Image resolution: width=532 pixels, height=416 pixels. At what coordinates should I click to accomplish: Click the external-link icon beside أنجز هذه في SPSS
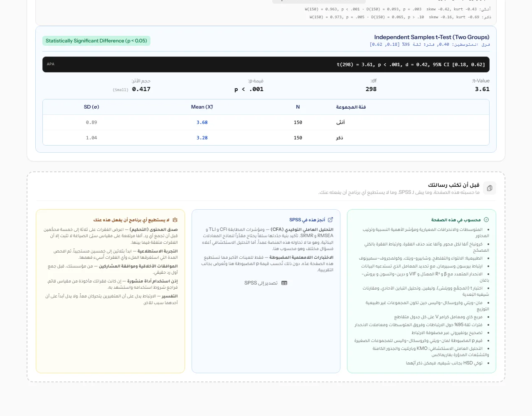330,220
